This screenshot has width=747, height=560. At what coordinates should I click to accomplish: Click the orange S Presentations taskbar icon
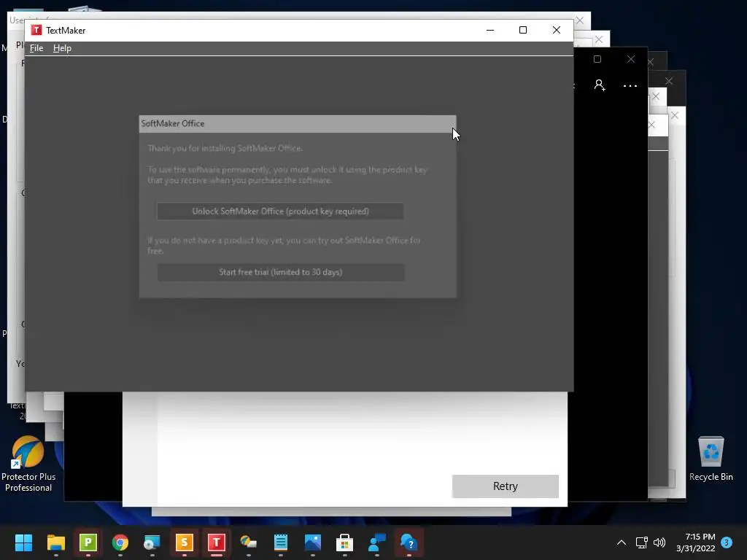(x=185, y=542)
